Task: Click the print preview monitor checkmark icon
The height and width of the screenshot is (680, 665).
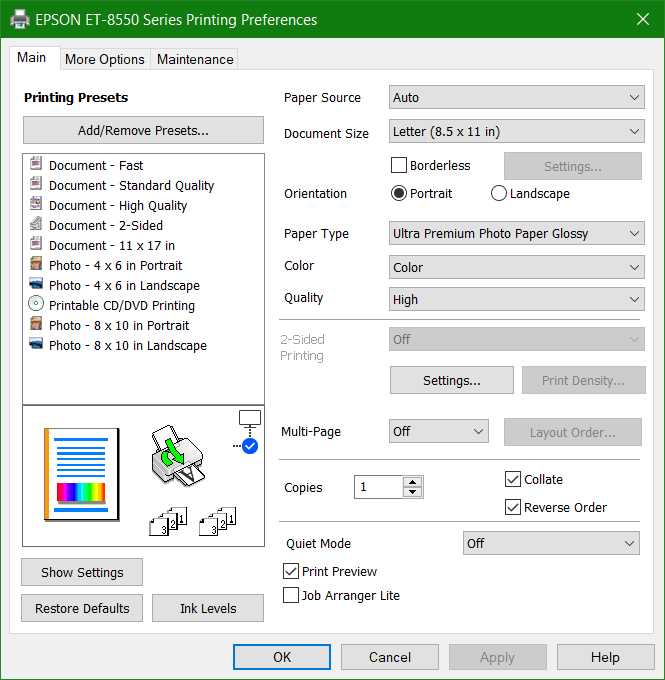Action: [x=248, y=432]
